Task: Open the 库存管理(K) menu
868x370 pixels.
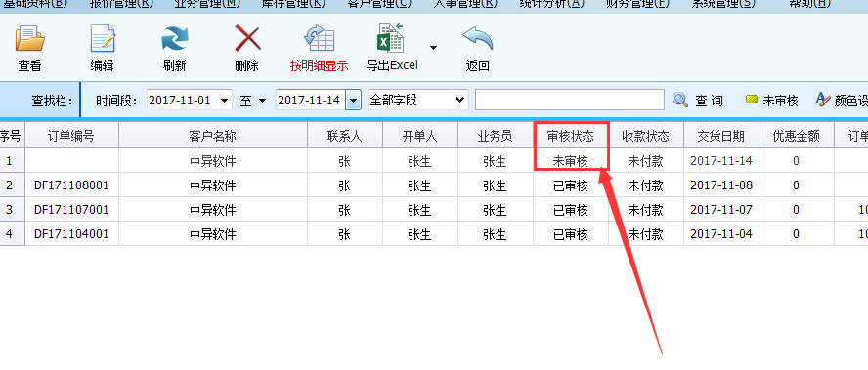Action: (293, 3)
